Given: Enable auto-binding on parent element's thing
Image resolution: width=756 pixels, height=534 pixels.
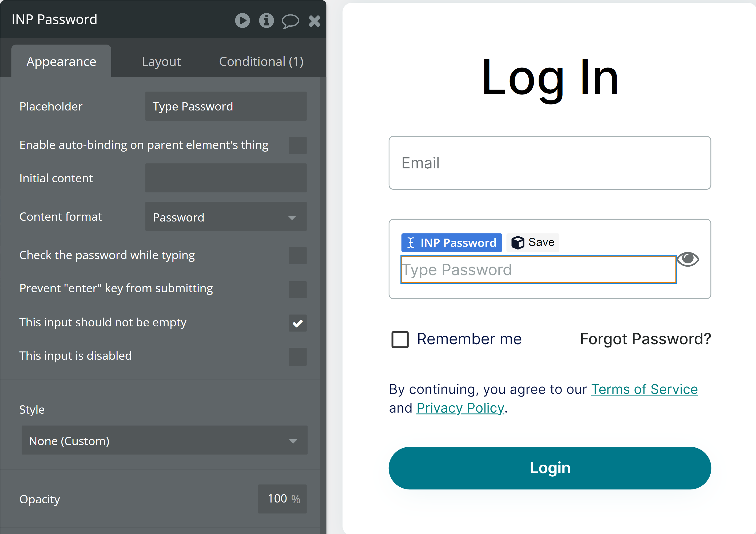Looking at the screenshot, I should [298, 145].
